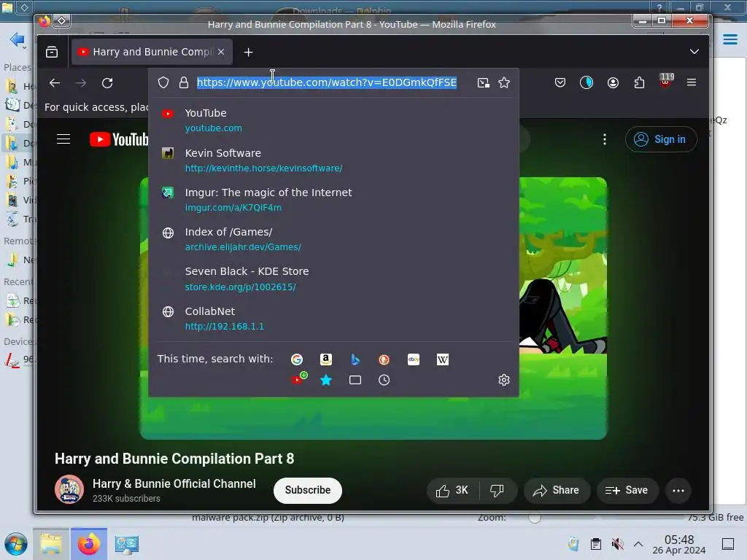Search this time with eBay

tap(414, 359)
